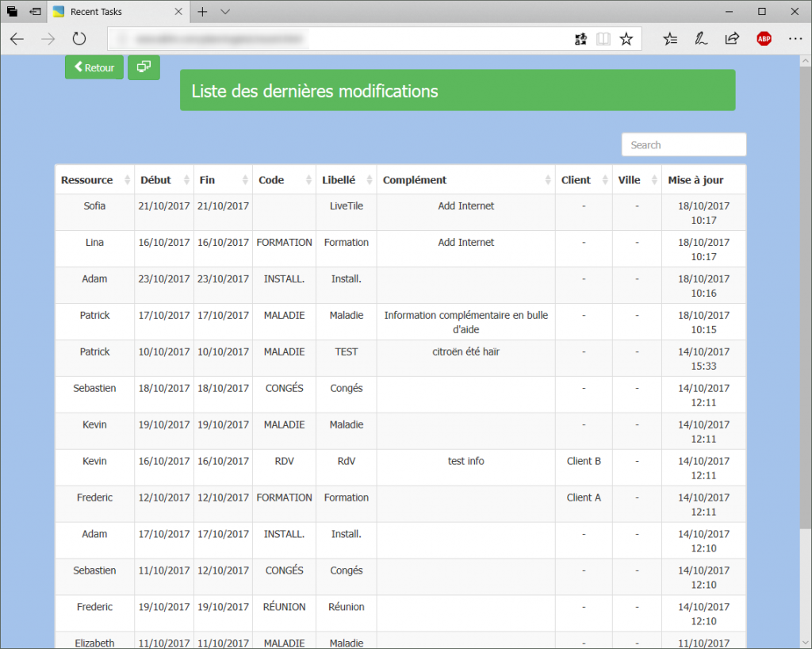This screenshot has width=812, height=649.
Task: Enter reading view from the address bar
Action: click(x=603, y=38)
